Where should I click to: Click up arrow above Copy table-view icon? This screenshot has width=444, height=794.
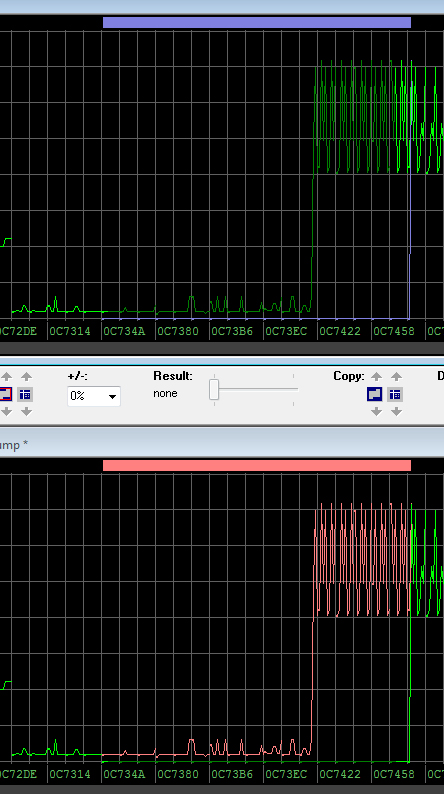click(x=396, y=376)
